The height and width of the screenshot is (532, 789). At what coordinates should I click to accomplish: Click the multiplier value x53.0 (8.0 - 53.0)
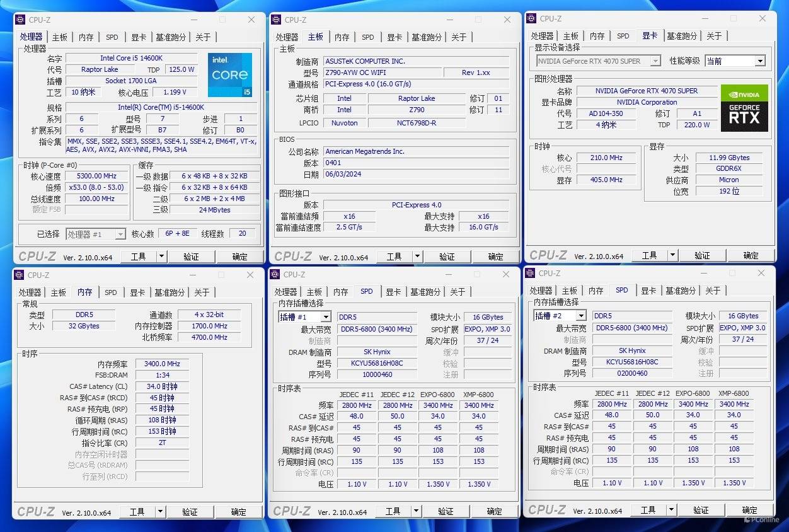tap(97, 187)
